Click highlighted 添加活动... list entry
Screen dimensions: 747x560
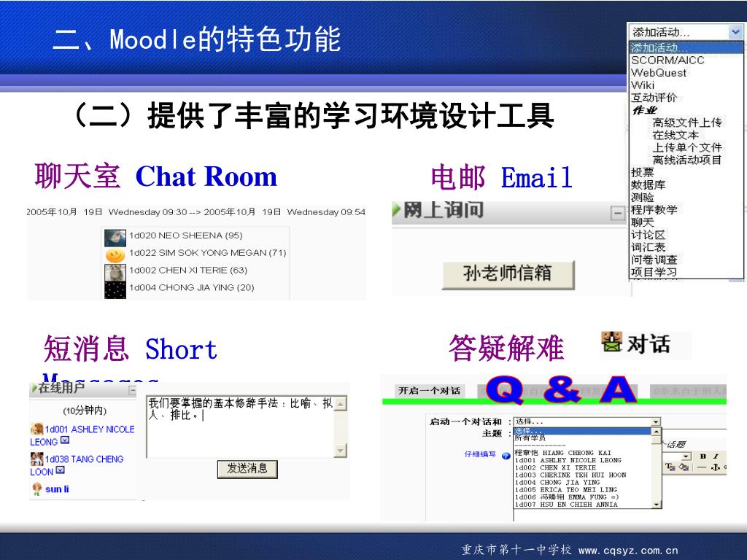click(x=686, y=47)
